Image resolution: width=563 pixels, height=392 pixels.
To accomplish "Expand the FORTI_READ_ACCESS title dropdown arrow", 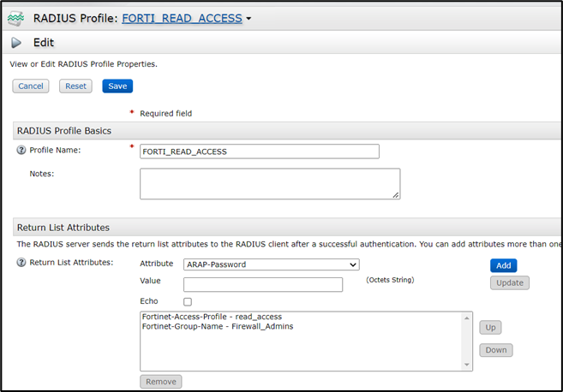I will (249, 18).
